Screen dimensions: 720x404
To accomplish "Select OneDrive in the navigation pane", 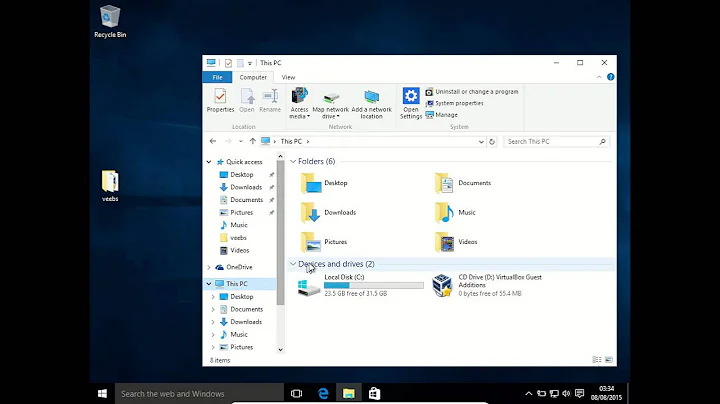I will pos(239,267).
